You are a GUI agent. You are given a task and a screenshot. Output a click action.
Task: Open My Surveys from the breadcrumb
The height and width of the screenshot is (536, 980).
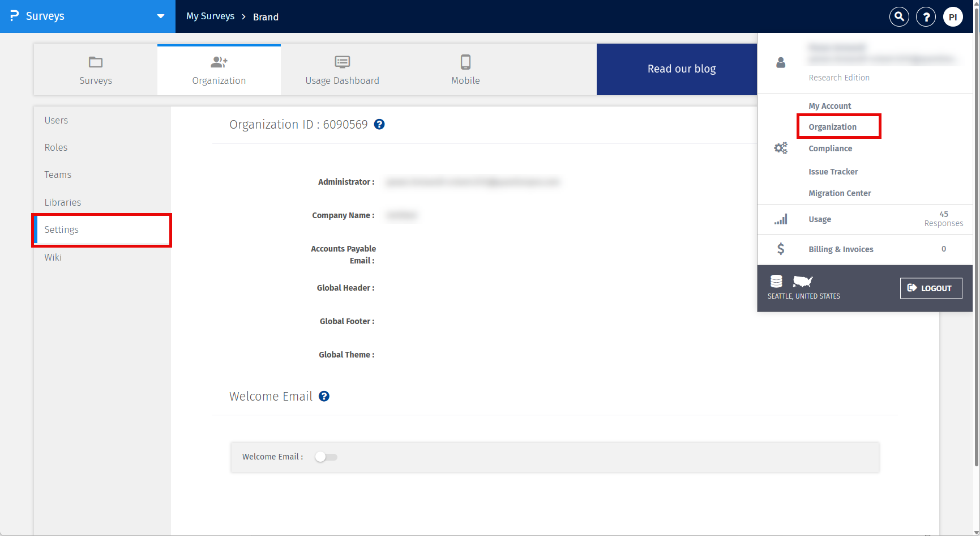tap(210, 16)
